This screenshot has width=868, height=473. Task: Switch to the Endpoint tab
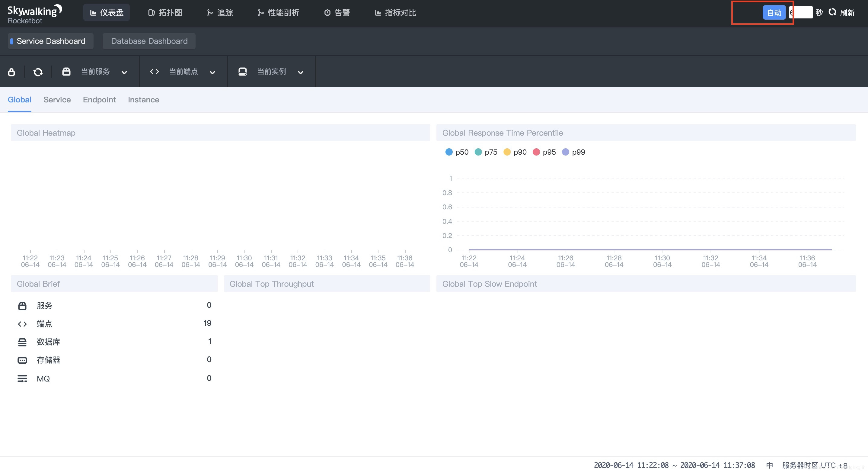(99, 100)
